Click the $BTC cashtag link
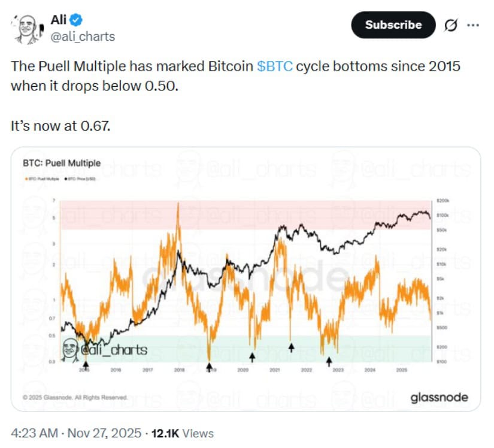 click(x=275, y=66)
